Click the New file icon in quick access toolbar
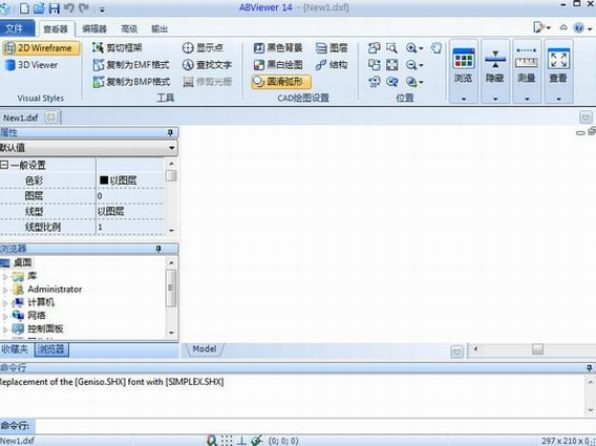This screenshot has height=446, width=596. click(25, 8)
